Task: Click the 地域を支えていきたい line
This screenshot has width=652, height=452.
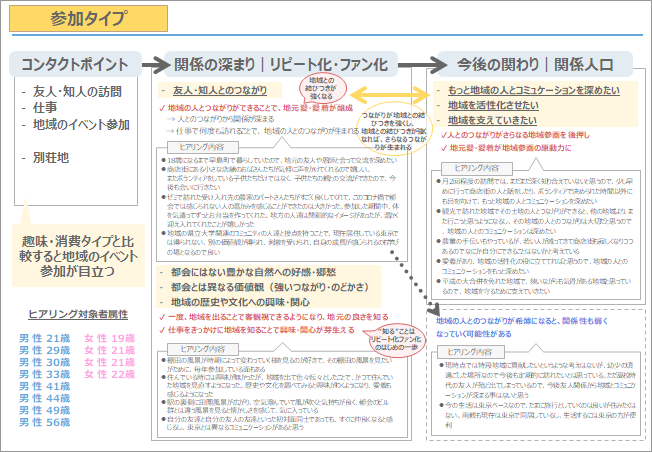Action: [492, 121]
